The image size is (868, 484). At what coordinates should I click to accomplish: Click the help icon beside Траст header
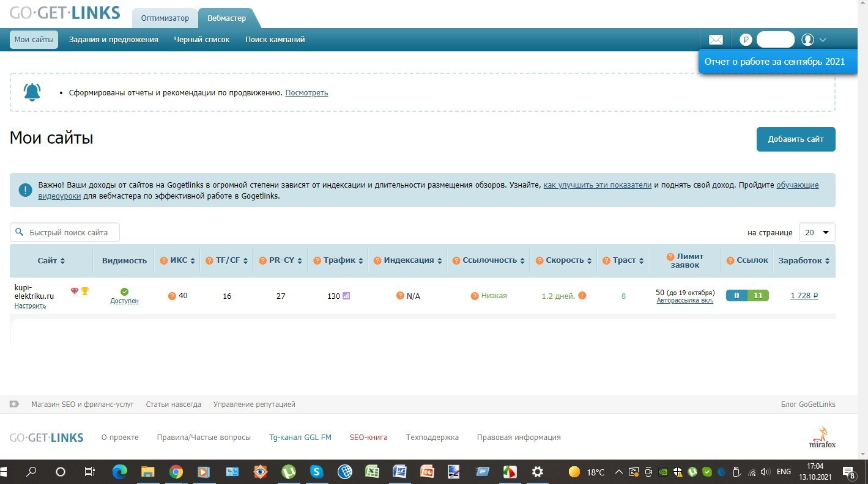606,260
